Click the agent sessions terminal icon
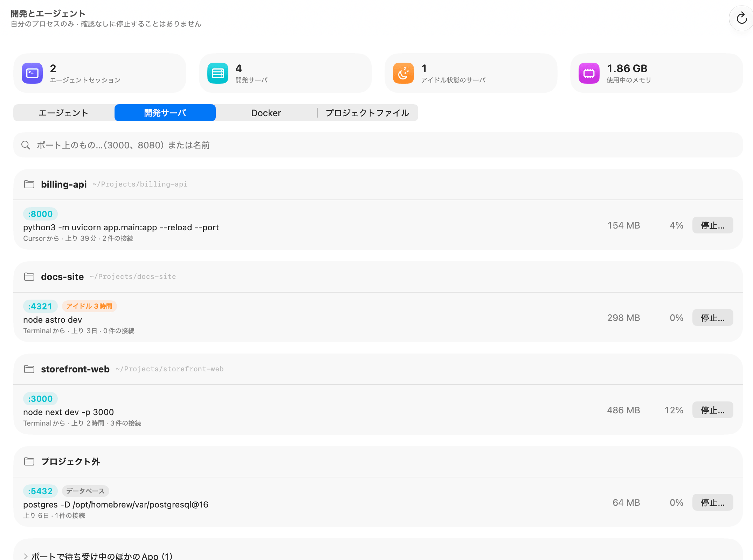 (32, 73)
